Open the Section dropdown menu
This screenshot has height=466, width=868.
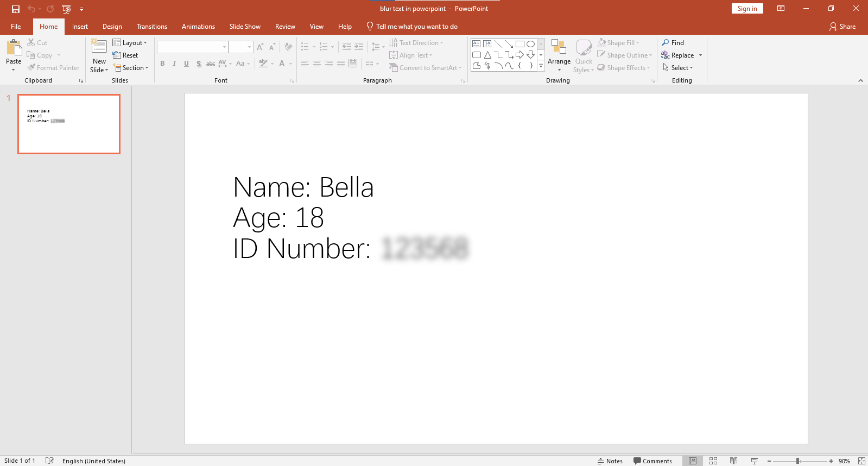click(x=130, y=68)
